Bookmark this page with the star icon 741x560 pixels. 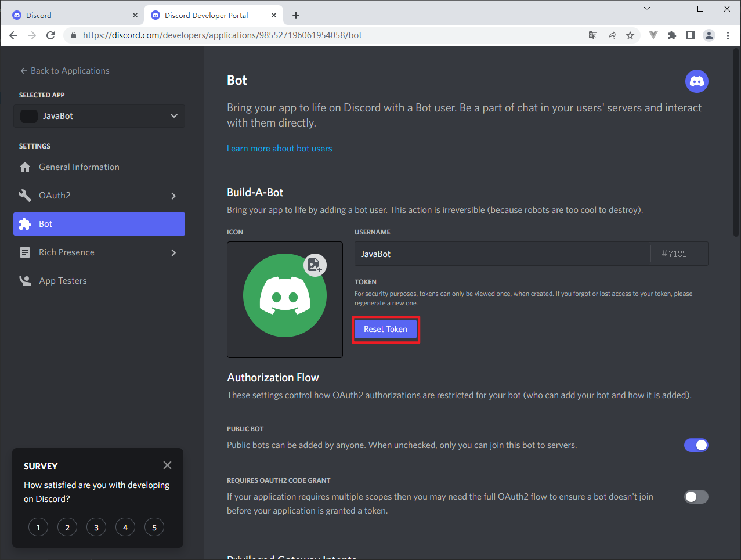630,35
